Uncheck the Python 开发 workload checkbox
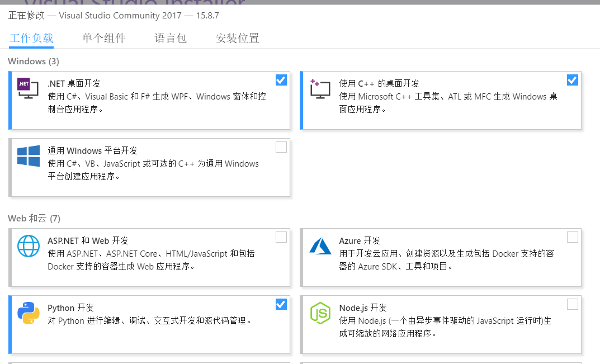The image size is (600, 364). tap(281, 304)
